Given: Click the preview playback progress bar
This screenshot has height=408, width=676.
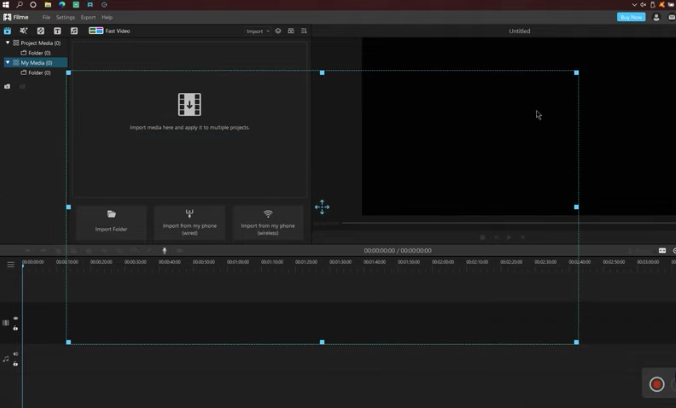Looking at the screenshot, I should click(509, 223).
